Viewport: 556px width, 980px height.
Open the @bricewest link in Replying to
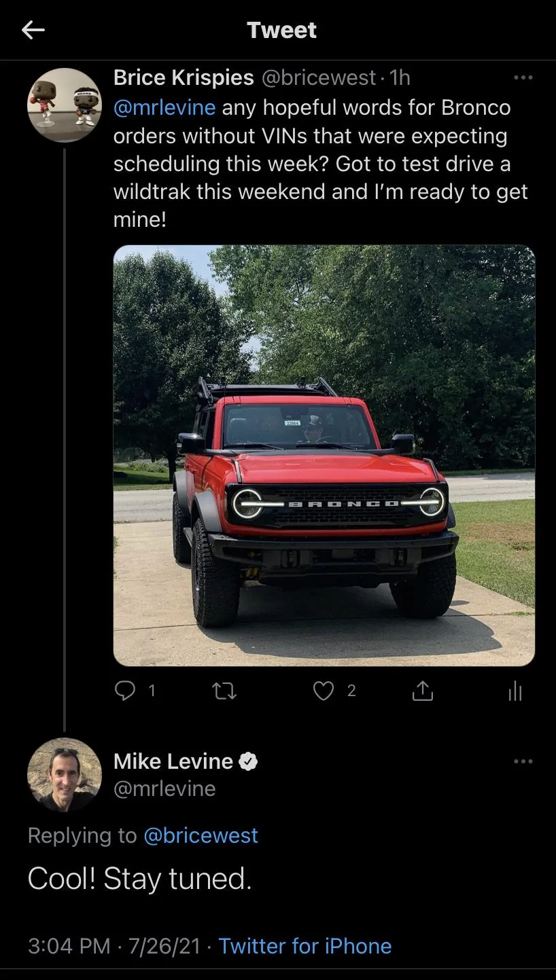point(201,835)
